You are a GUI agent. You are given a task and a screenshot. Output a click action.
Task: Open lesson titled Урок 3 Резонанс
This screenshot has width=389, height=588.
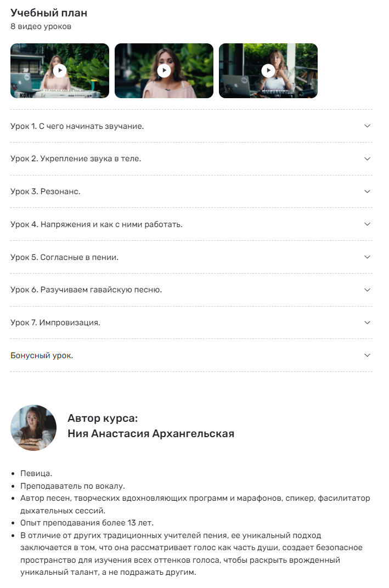click(x=44, y=192)
